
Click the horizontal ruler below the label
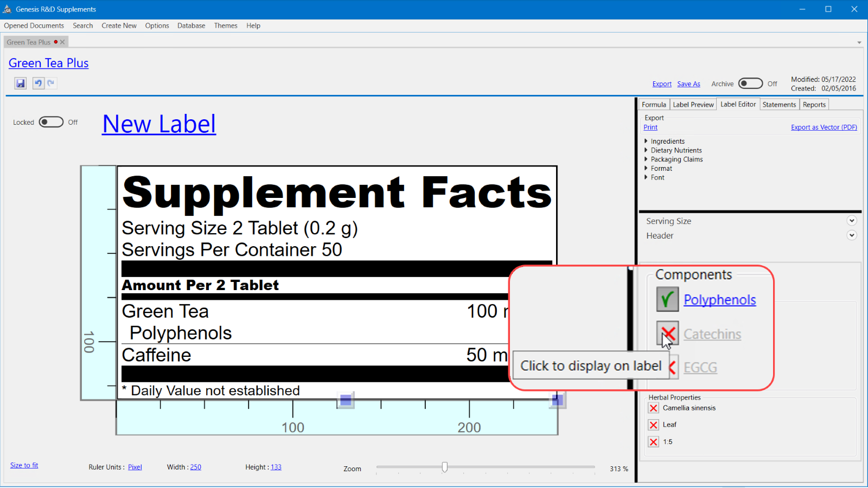pyautogui.click(x=337, y=418)
